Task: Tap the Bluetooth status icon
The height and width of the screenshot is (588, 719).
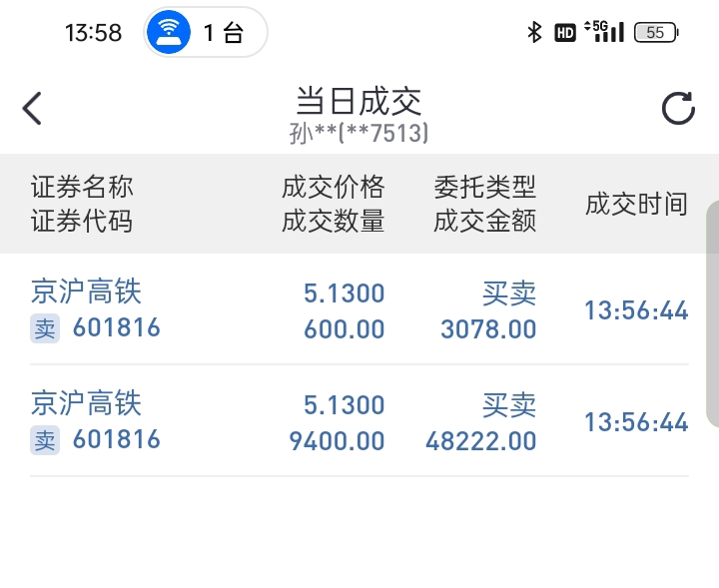Action: click(534, 33)
